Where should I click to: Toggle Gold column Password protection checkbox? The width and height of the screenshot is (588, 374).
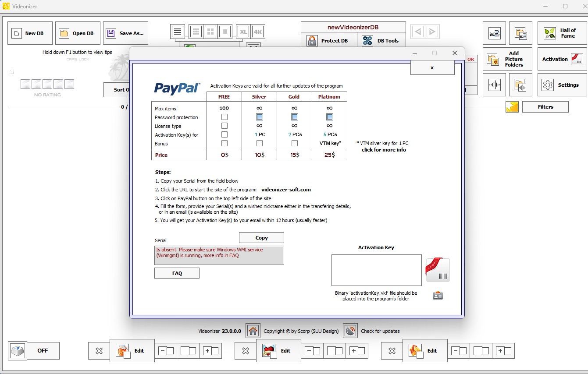pyautogui.click(x=295, y=117)
